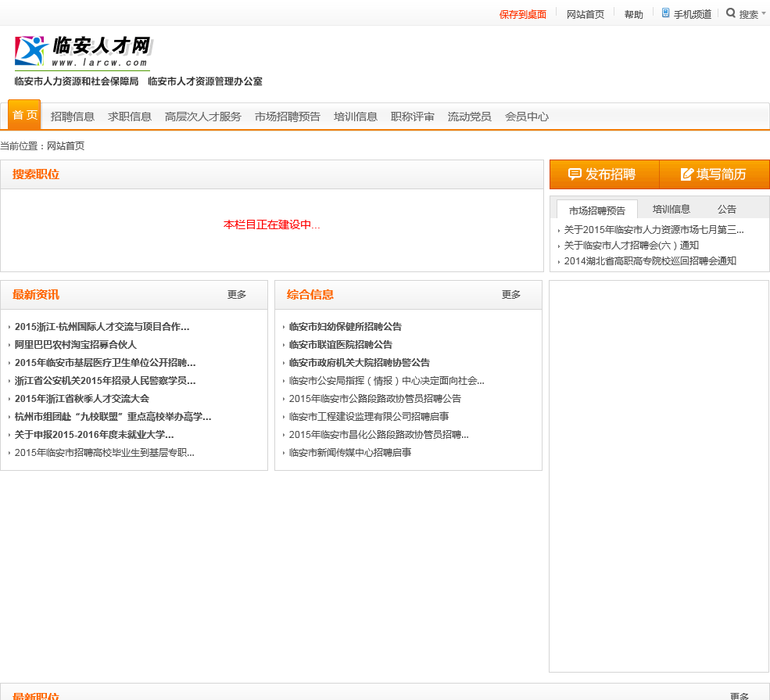Open the 招聘信息 navigation menu item

point(73,117)
